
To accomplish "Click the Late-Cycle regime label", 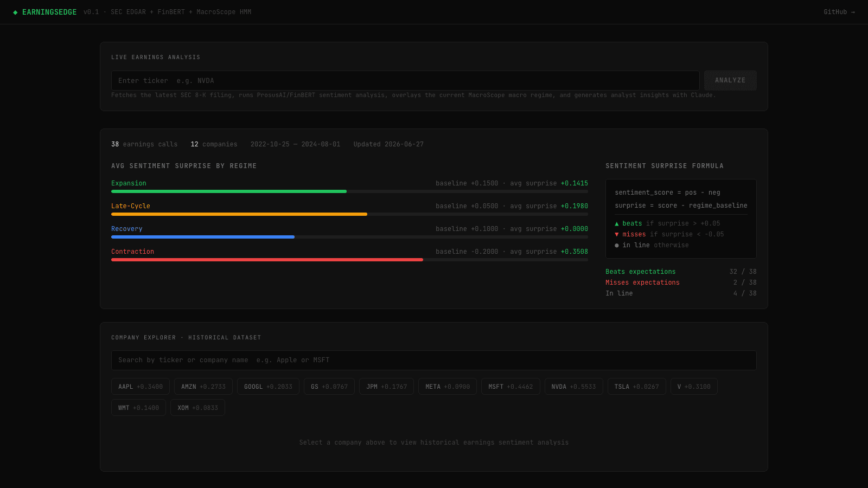I will click(131, 206).
